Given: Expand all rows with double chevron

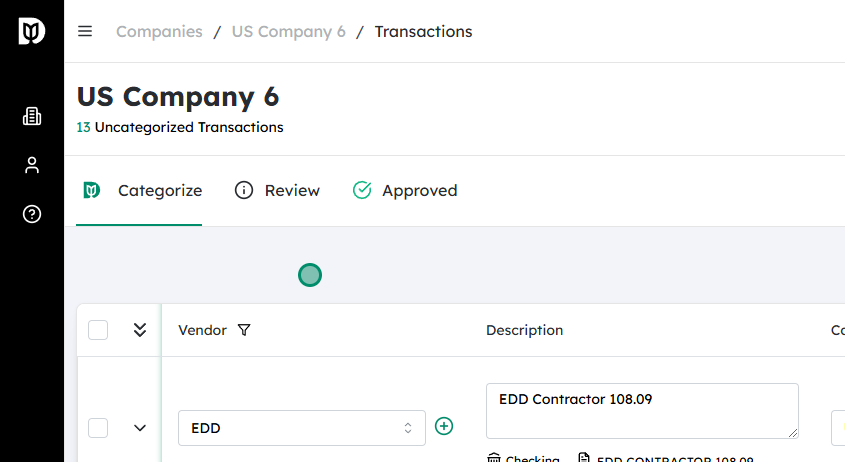Looking at the screenshot, I should tap(140, 330).
